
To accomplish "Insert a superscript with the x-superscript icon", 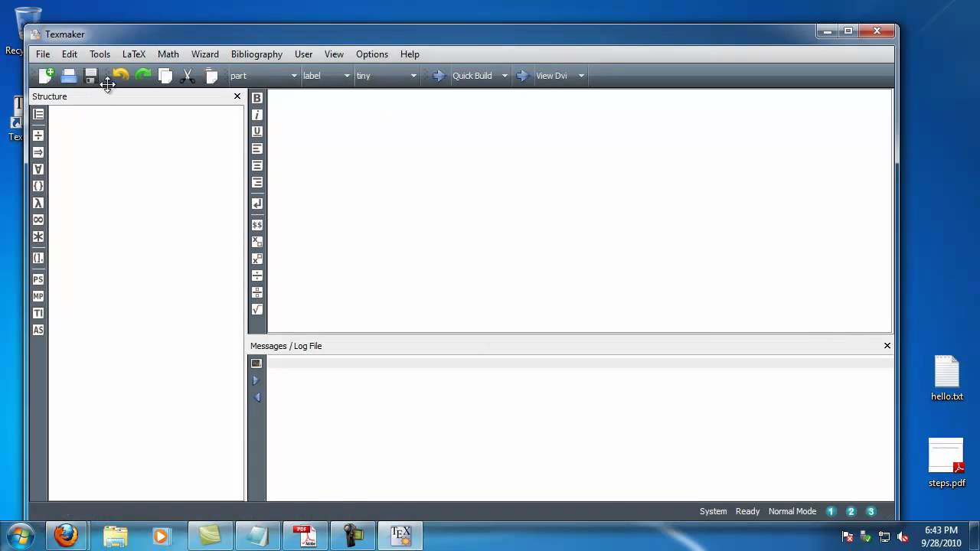I will click(x=257, y=259).
